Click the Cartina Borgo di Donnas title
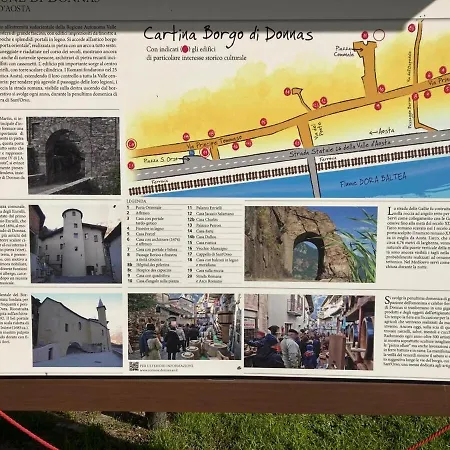This screenshot has height=450, width=450. tap(228, 35)
